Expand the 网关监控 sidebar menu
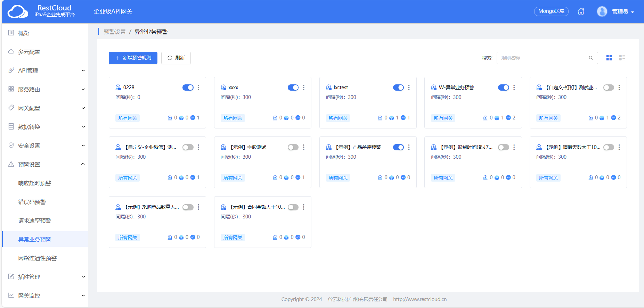 (45, 295)
